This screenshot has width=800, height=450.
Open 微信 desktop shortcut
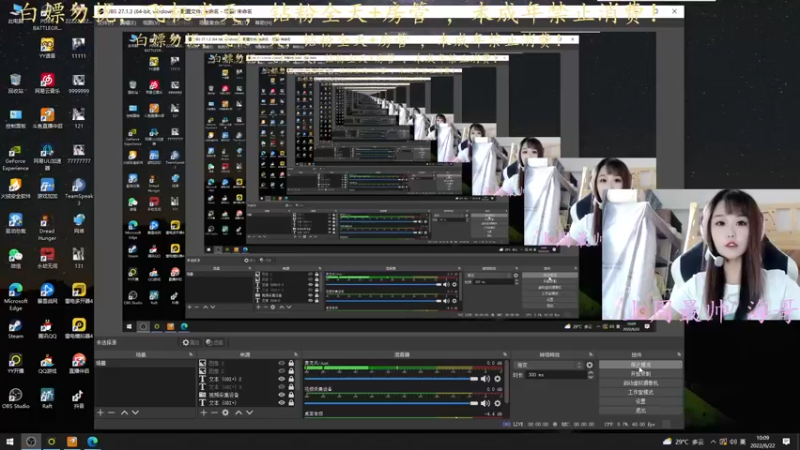[x=15, y=259]
